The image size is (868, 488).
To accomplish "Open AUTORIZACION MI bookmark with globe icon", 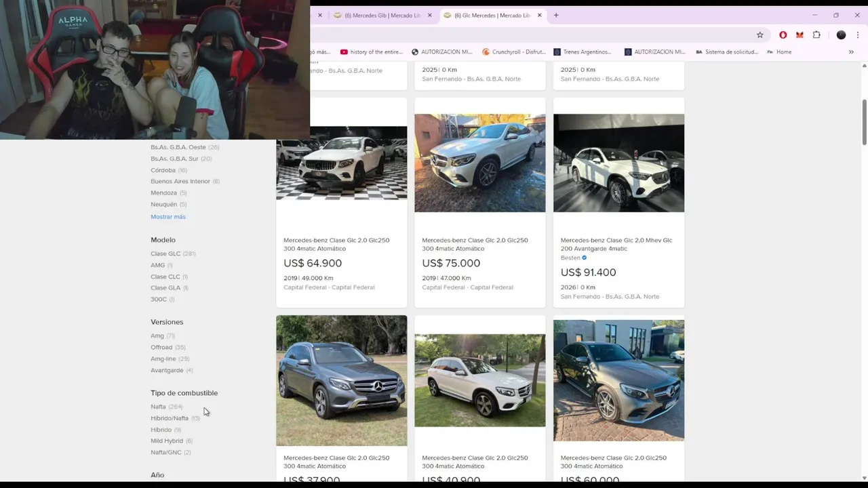I will [x=441, y=52].
